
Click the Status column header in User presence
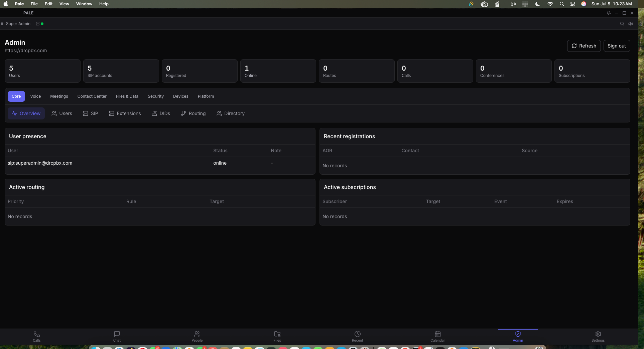tap(220, 151)
